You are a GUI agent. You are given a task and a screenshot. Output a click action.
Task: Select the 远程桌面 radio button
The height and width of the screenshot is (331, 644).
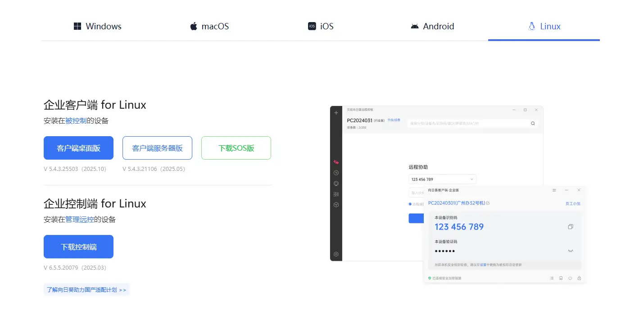point(410,203)
